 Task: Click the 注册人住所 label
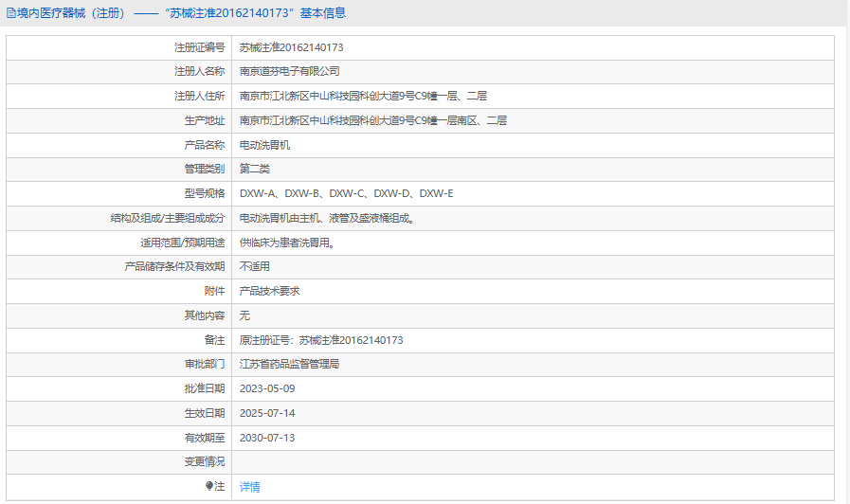[x=200, y=96]
